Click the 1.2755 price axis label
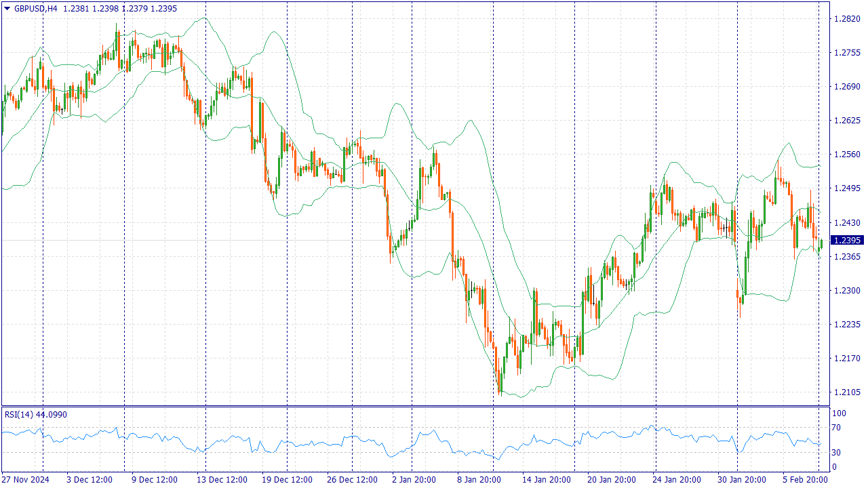 [847, 53]
